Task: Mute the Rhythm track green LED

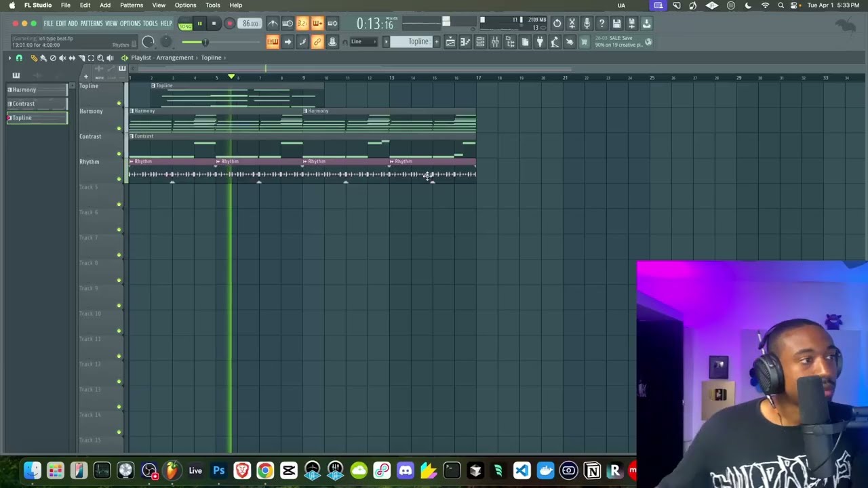Action: pyautogui.click(x=119, y=180)
